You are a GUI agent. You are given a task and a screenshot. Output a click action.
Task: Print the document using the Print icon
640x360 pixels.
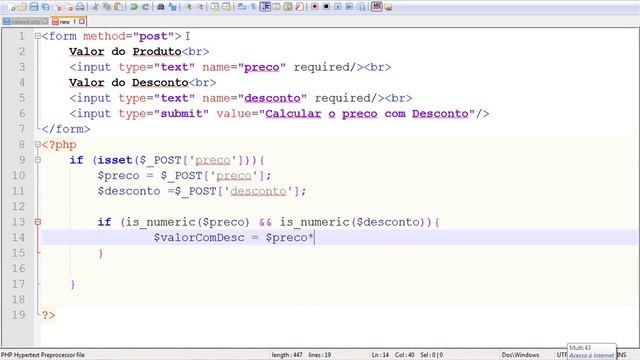click(x=80, y=7)
